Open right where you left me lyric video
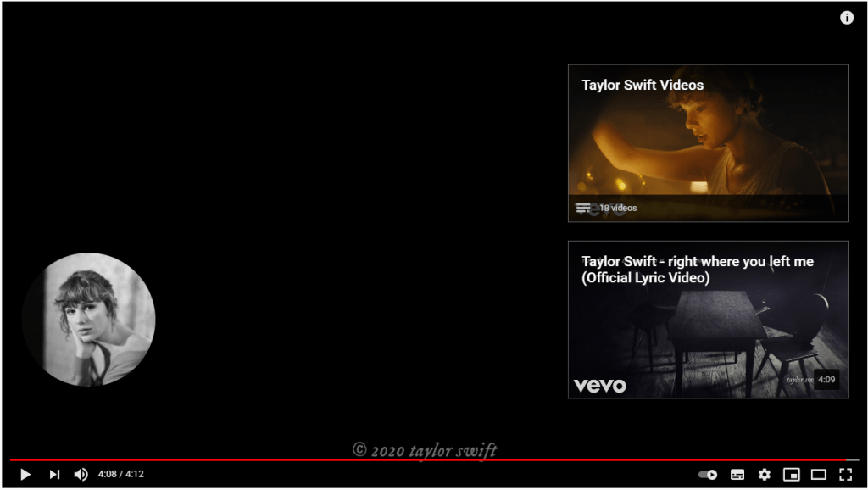This screenshot has width=868, height=490. [x=708, y=320]
